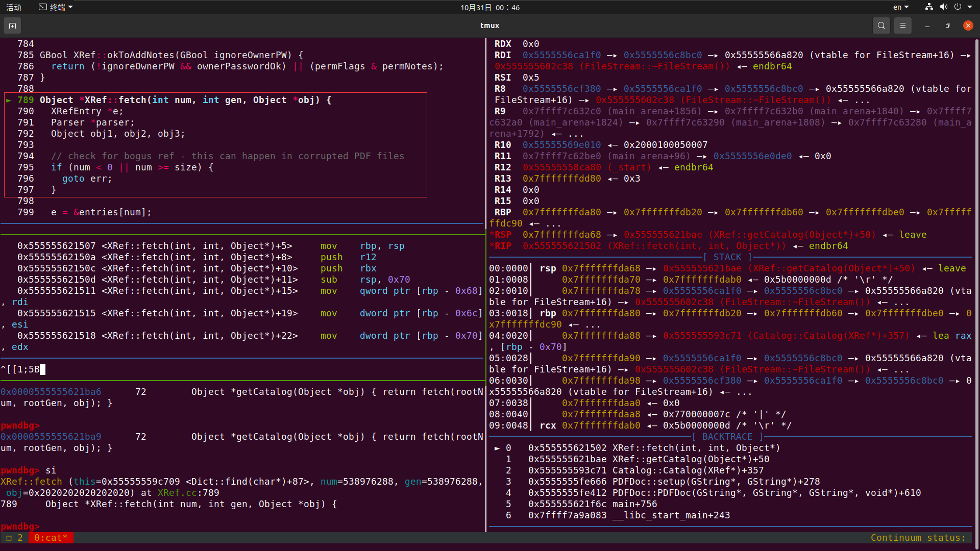Click the RSI register value 0x5
The height and width of the screenshot is (551, 980).
point(531,78)
